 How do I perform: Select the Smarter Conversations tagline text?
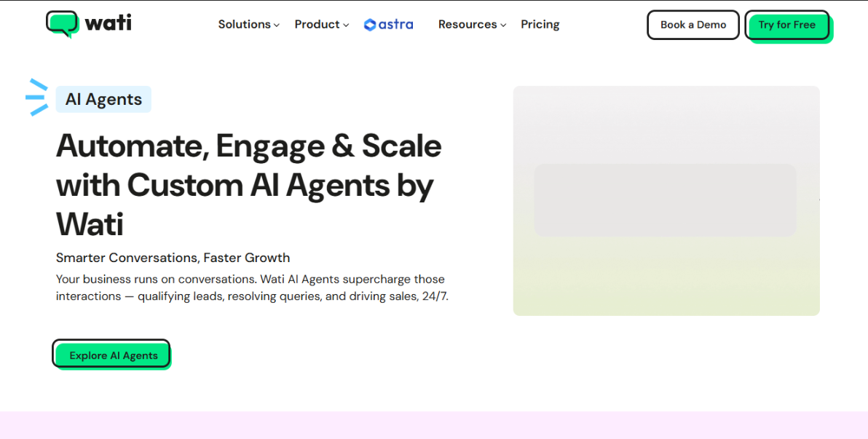tap(173, 257)
